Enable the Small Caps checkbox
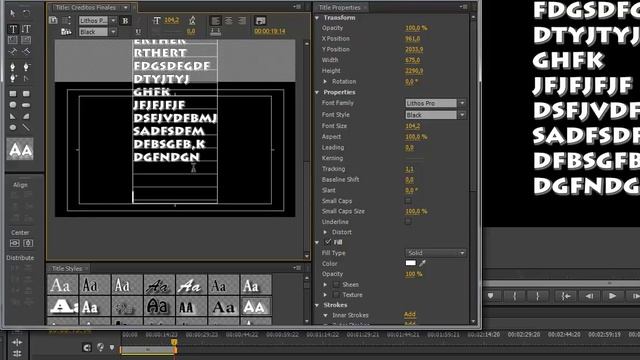This screenshot has width=640, height=360. [x=408, y=200]
